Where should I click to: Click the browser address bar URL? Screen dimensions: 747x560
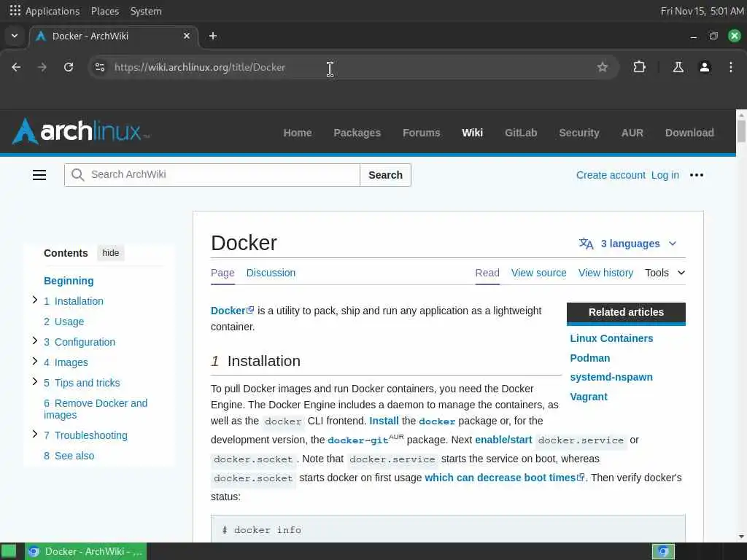pyautogui.click(x=200, y=67)
